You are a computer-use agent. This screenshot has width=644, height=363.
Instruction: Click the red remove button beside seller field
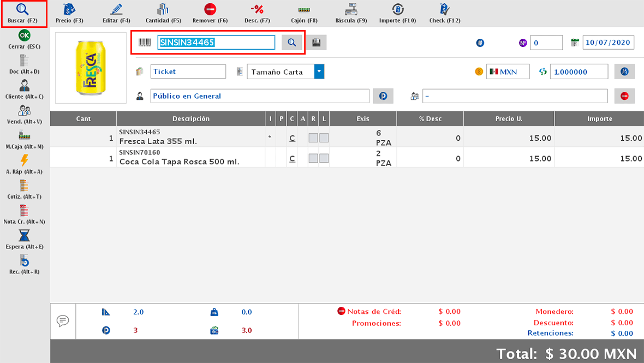pyautogui.click(x=624, y=96)
